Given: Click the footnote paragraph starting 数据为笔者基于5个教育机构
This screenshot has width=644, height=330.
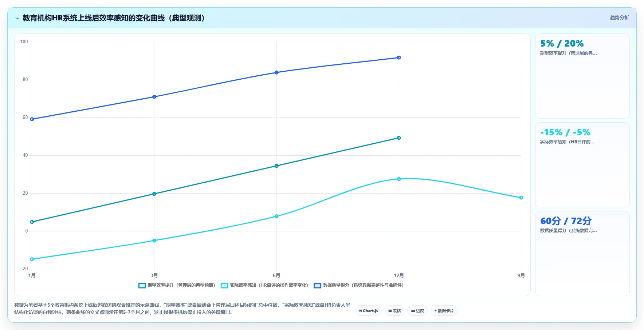Looking at the screenshot, I should pyautogui.click(x=182, y=309).
